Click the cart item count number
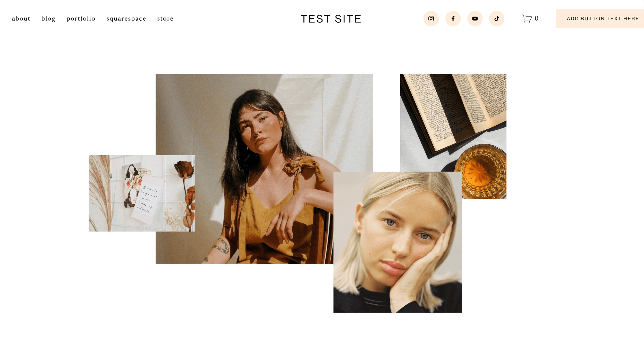Screen dimensions: 644x352 pyautogui.click(x=536, y=18)
